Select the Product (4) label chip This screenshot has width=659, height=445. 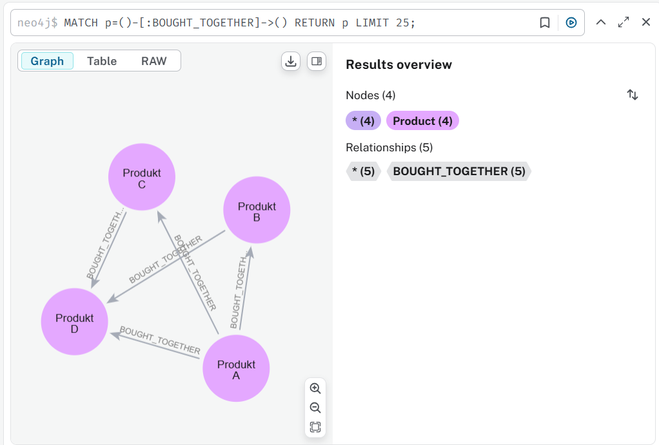pos(422,121)
